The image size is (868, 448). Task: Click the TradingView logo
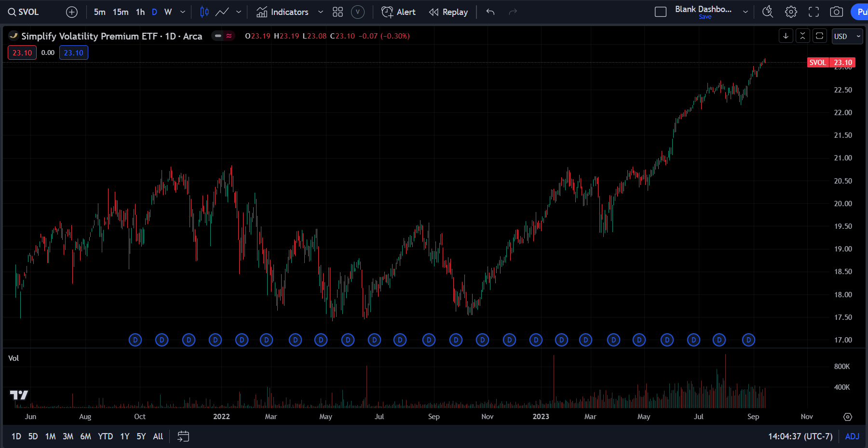coord(19,395)
